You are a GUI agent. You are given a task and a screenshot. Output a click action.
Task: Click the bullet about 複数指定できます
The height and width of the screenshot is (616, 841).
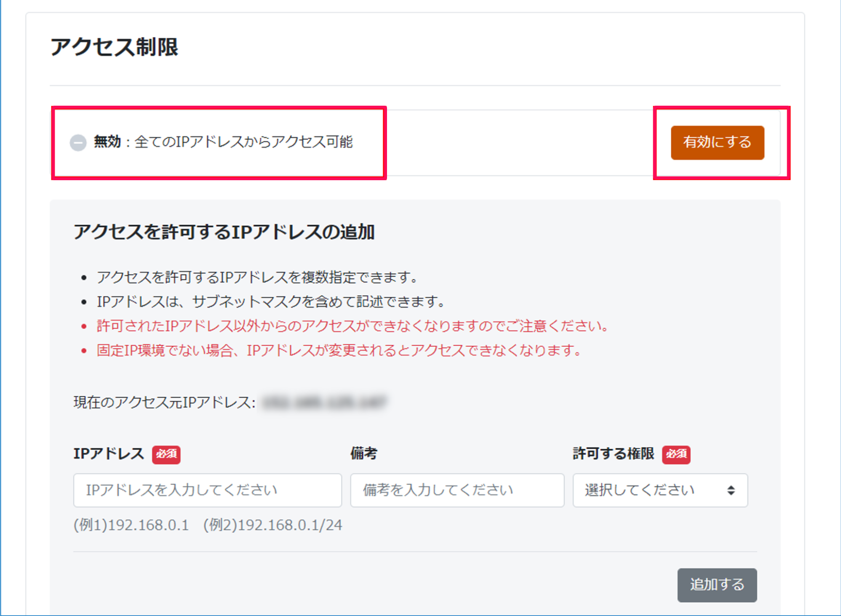pyautogui.click(x=257, y=277)
